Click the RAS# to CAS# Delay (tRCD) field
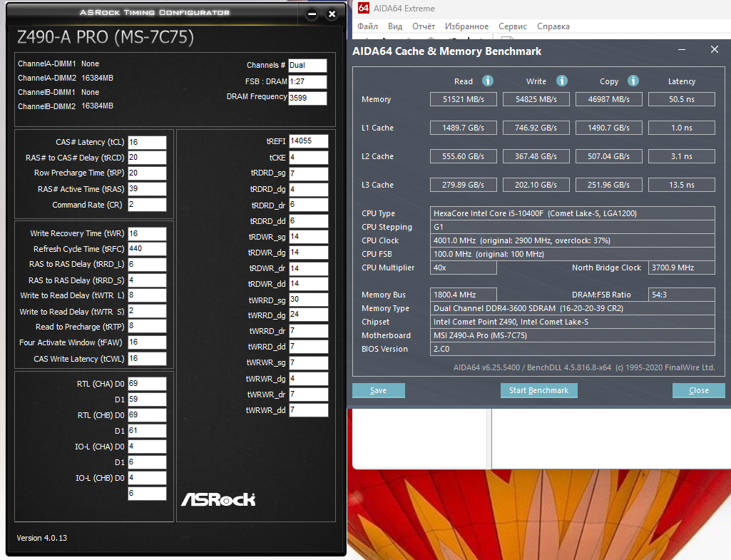Image resolution: width=731 pixels, height=560 pixels. click(x=147, y=158)
